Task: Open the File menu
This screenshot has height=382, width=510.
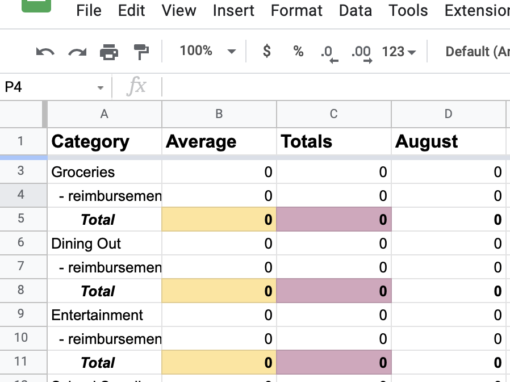Action: pyautogui.click(x=89, y=10)
